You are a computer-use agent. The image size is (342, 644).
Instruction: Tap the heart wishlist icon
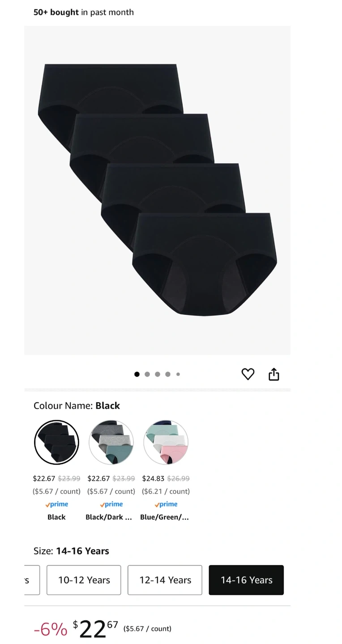click(248, 374)
